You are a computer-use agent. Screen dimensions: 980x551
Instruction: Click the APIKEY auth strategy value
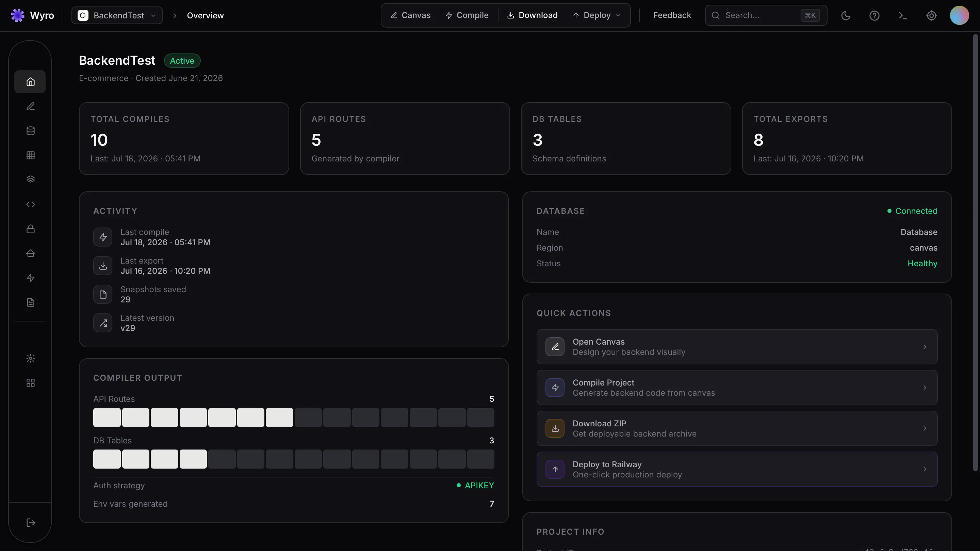(475, 486)
